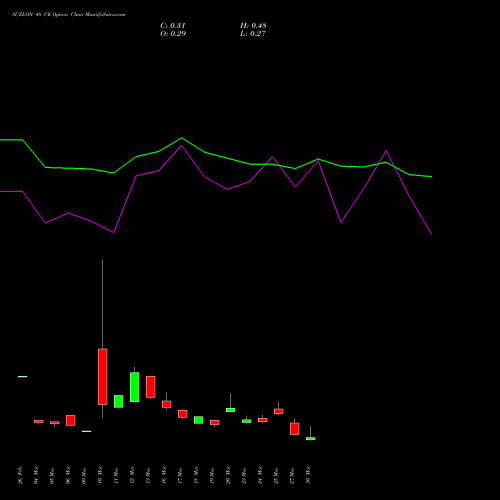The width and height of the screenshot is (500, 500).
Task: Click the 11 Mar date label
Action: click(x=116, y=475)
